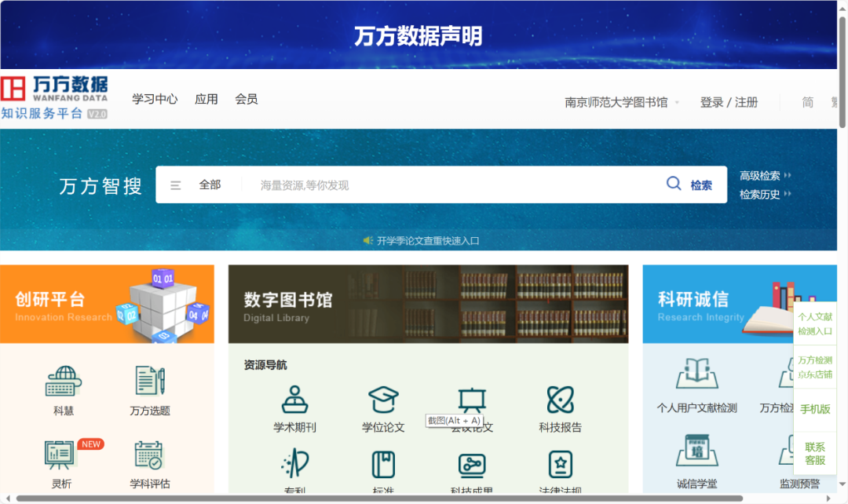Click the magnifier search icon
This screenshot has width=848, height=504.
click(674, 184)
